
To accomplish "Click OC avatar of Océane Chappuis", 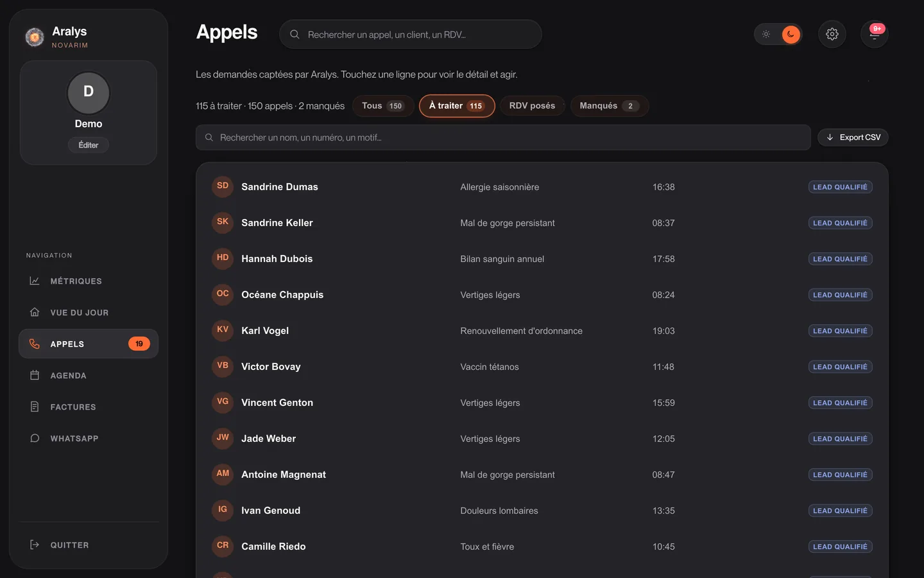I will (x=223, y=294).
